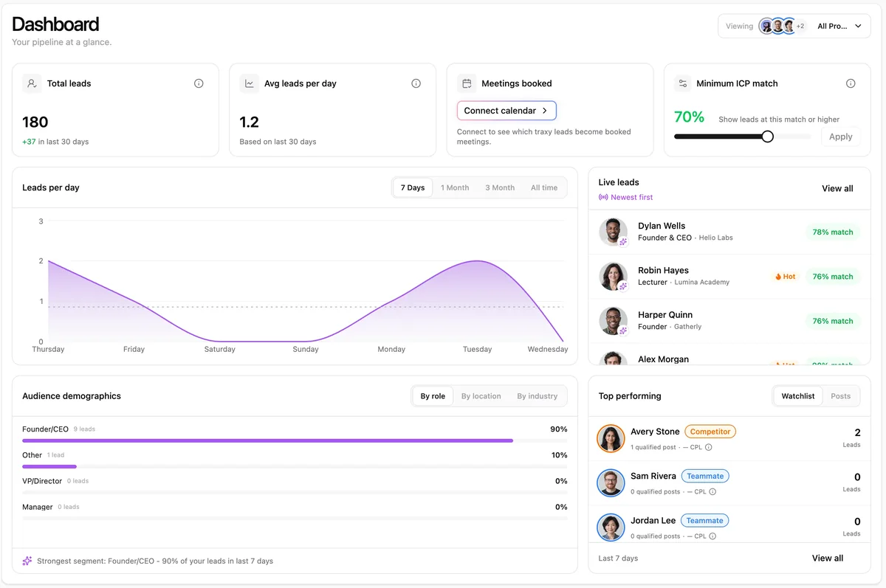886x588 pixels.
Task: Click the Minimum ICP match sliders icon
Action: click(683, 83)
